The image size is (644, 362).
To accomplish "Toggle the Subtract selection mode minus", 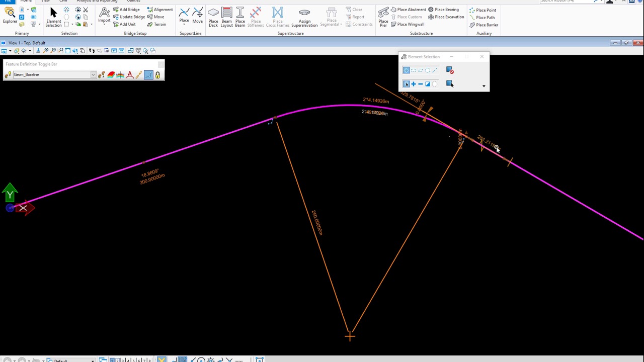I will [x=420, y=84].
